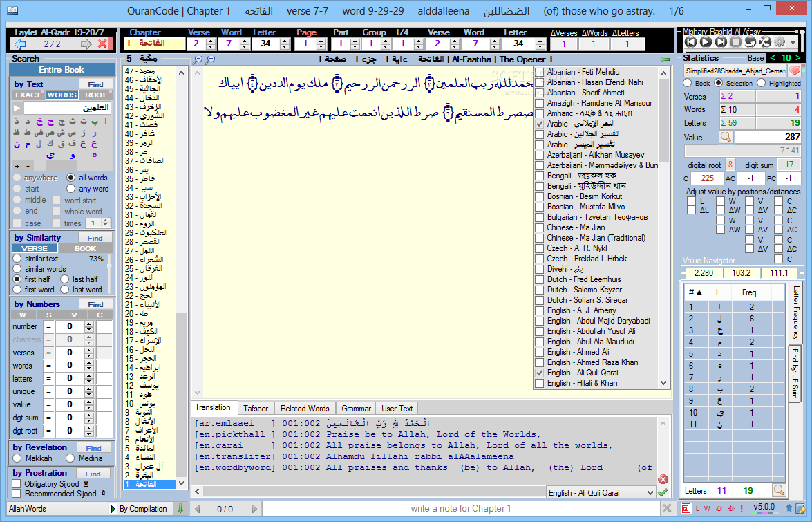Viewport: 812px width, 522px height.
Task: Expand AllahWords list with black arrow
Action: (113, 509)
